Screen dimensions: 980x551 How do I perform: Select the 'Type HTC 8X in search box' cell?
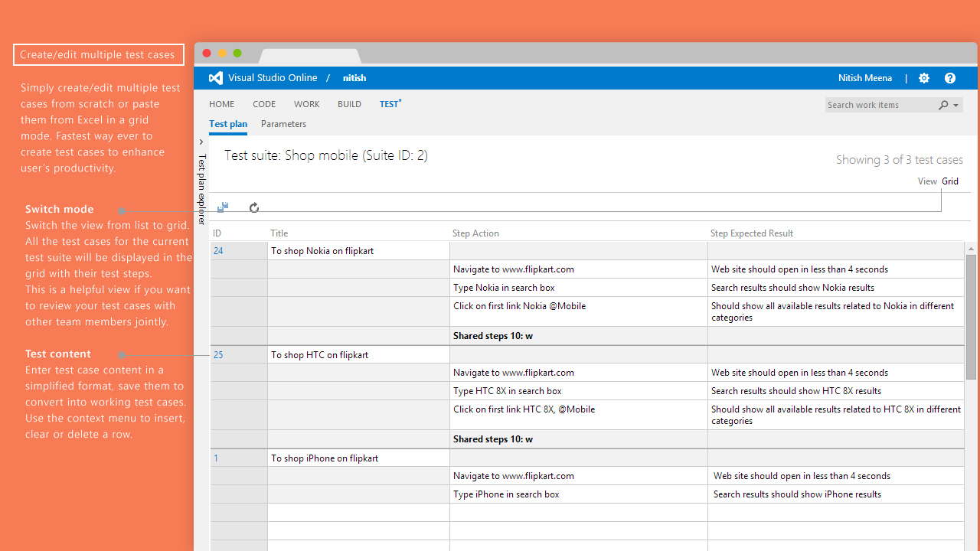click(x=579, y=391)
